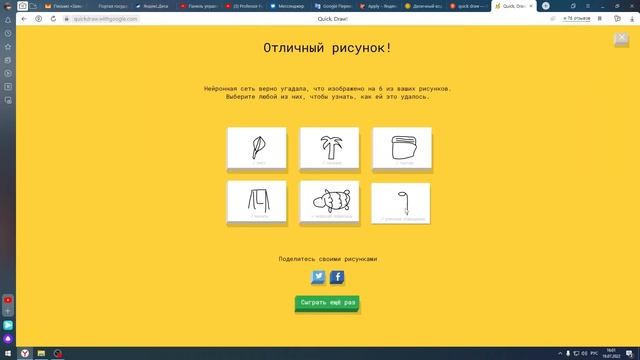Image resolution: width=640 pixels, height=360 pixels.
Task: Share drawings on Twitter
Action: click(x=318, y=277)
